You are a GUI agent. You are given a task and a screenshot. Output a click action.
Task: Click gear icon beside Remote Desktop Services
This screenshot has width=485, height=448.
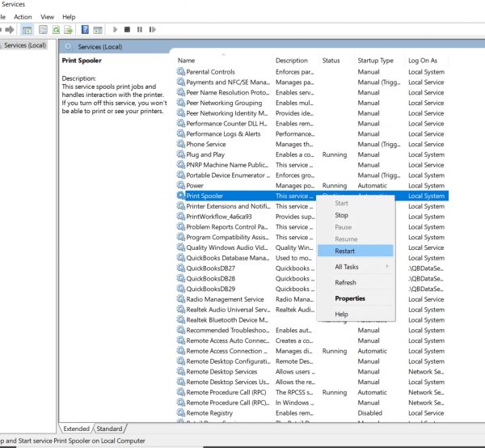(180, 371)
